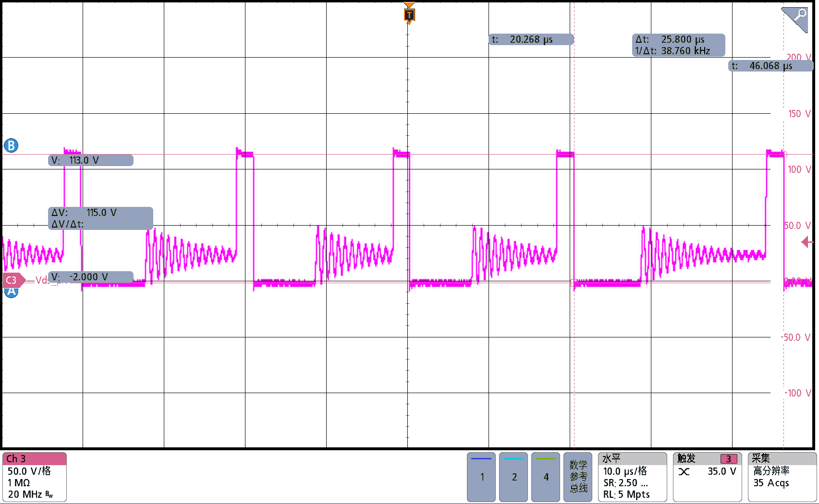Screen dimensions: 819x504
Task: Click the Δt: 25.800 µs readout
Action: click(670, 39)
